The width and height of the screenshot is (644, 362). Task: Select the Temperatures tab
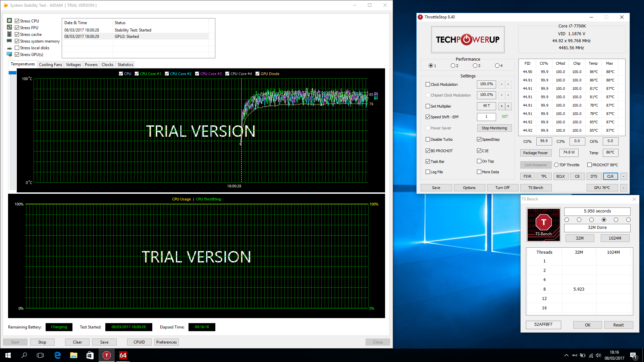point(22,64)
